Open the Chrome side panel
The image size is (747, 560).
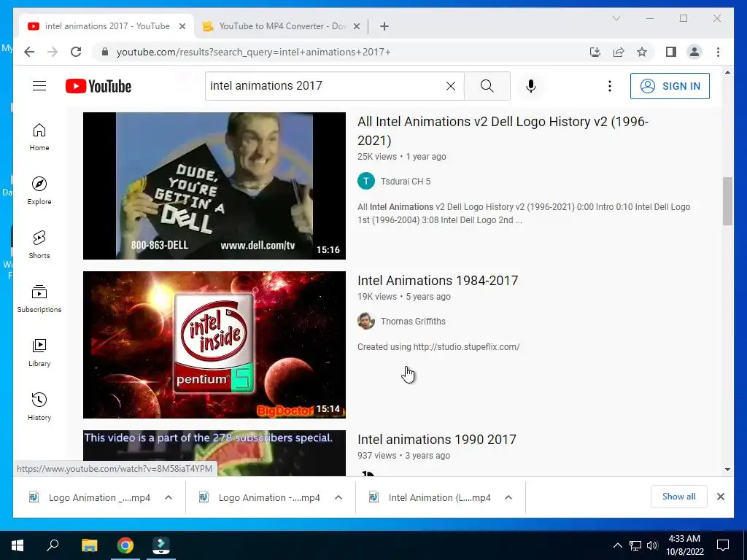pyautogui.click(x=671, y=52)
